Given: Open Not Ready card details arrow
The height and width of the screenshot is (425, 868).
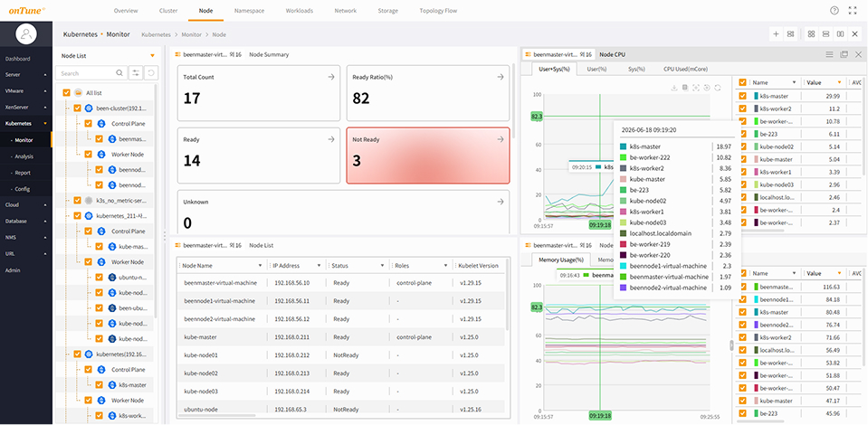Looking at the screenshot, I should tap(501, 139).
